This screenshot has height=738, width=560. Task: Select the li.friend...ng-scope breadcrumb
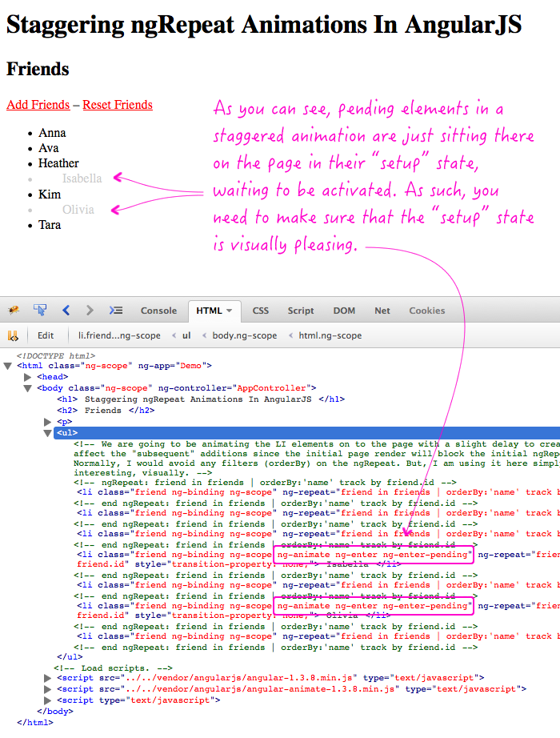[119, 335]
